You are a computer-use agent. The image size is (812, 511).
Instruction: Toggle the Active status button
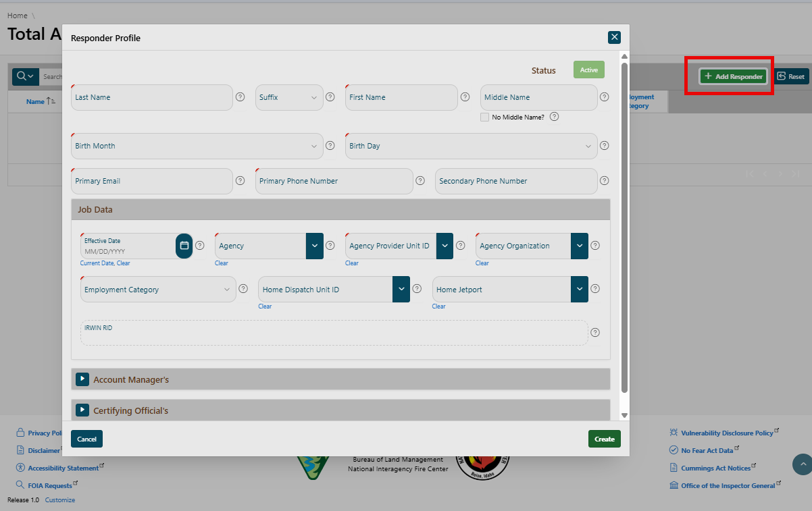589,70
